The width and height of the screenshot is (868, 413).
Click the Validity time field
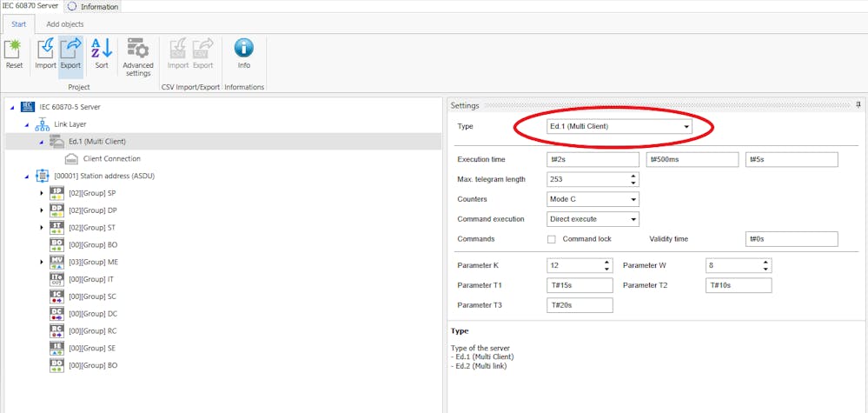[792, 239]
